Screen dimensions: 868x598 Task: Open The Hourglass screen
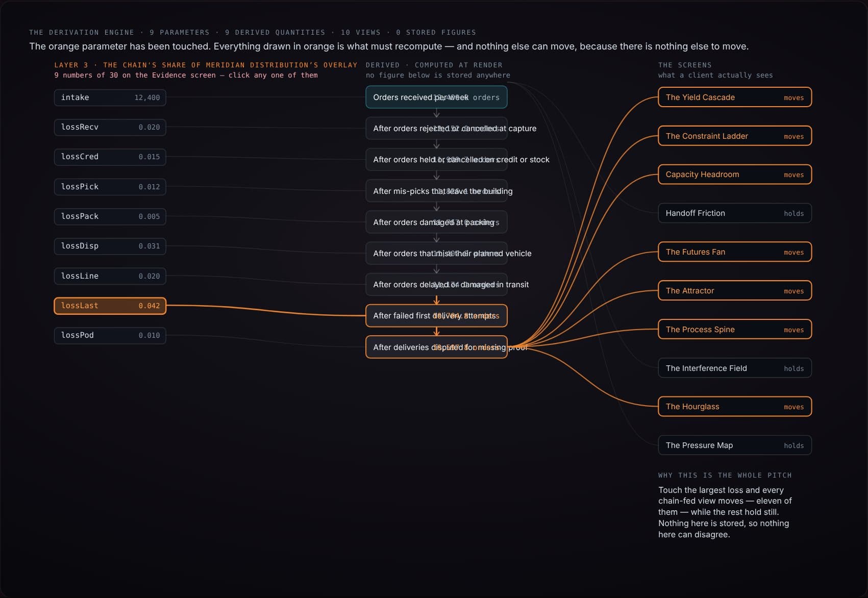pyautogui.click(x=735, y=407)
